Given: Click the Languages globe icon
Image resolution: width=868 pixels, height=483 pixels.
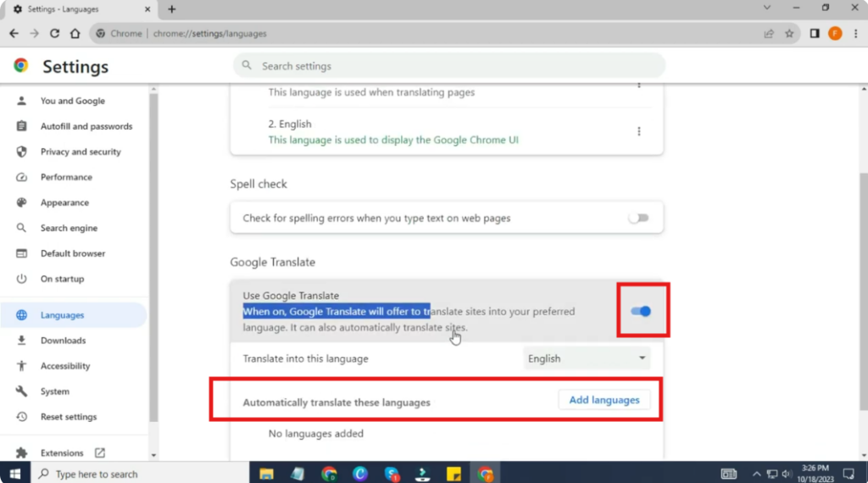Looking at the screenshot, I should 21,315.
